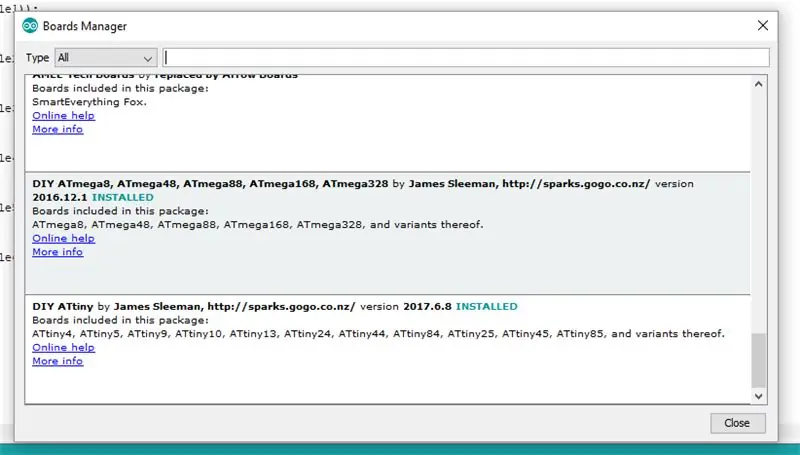This screenshot has height=455, width=800.
Task: Click the Arduino logo icon in the title bar
Action: coord(30,26)
